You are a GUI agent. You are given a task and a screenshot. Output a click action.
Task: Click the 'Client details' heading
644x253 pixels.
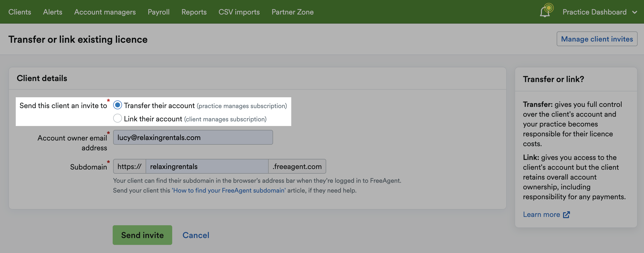coord(42,78)
